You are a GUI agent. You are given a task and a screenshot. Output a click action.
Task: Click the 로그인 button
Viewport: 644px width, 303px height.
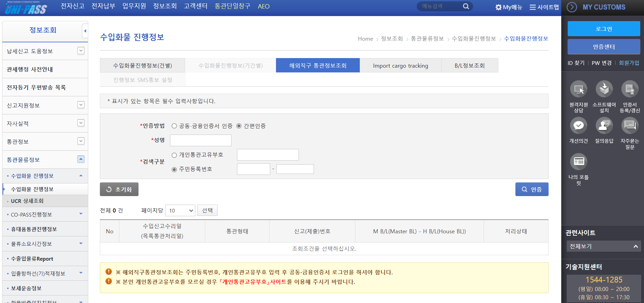pyautogui.click(x=604, y=29)
